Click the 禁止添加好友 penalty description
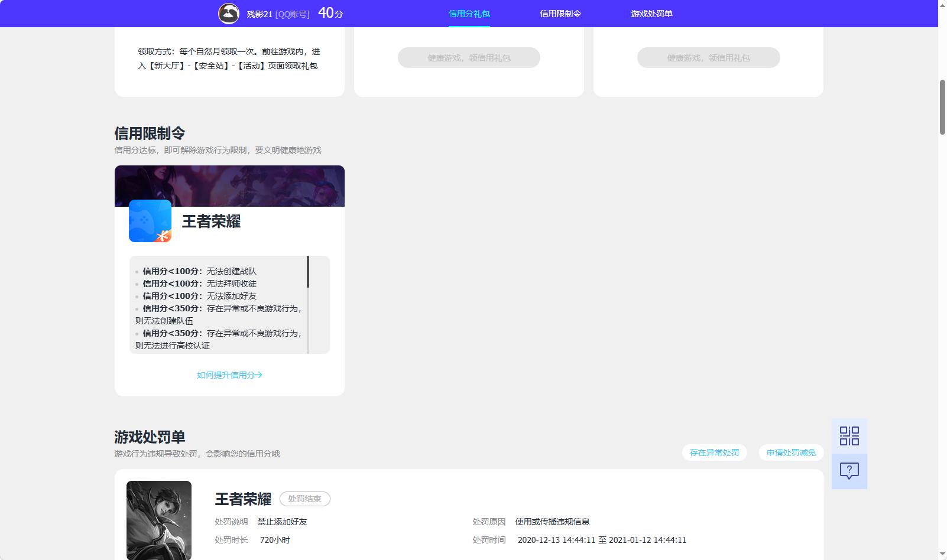 [x=283, y=522]
